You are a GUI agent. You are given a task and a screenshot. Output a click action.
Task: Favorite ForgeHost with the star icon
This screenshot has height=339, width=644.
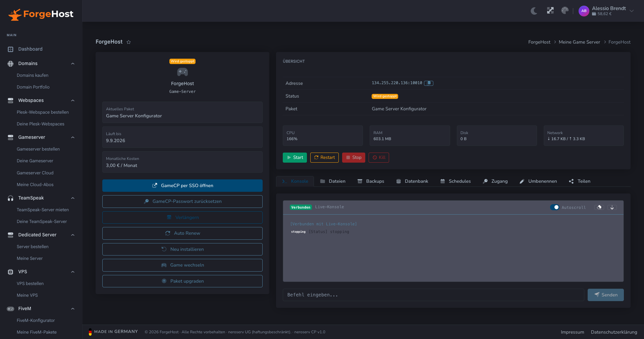pyautogui.click(x=128, y=42)
